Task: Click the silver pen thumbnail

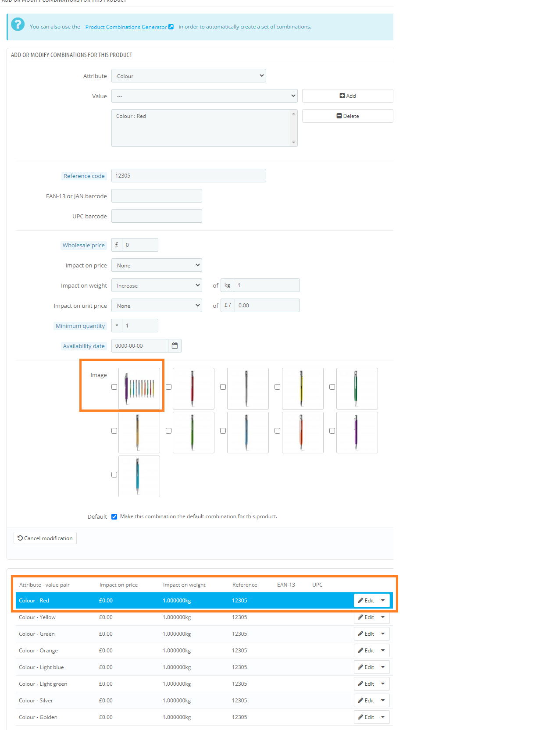Action: (248, 388)
